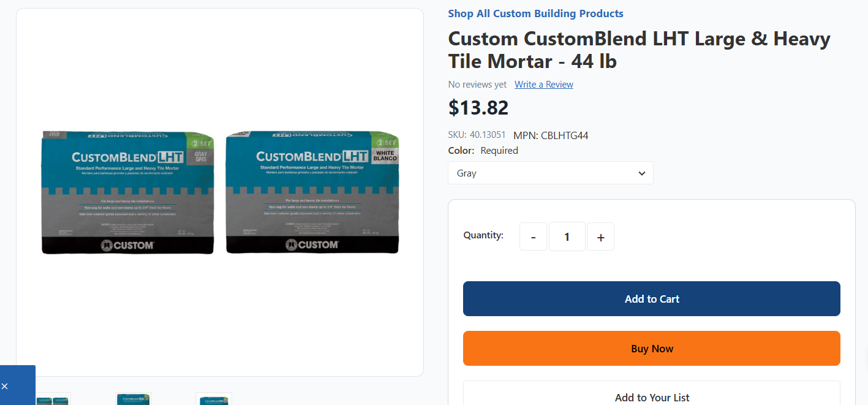
Task: Click the No reviews yet text
Action: 477,85
